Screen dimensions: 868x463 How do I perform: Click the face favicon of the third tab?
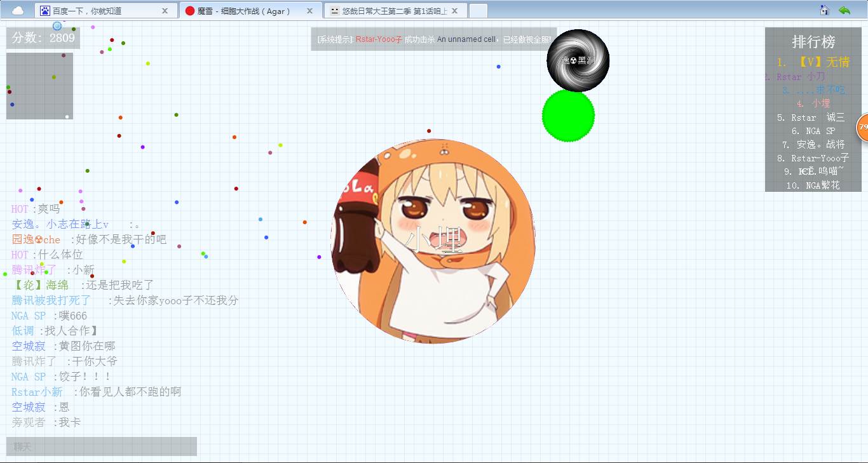coord(334,11)
